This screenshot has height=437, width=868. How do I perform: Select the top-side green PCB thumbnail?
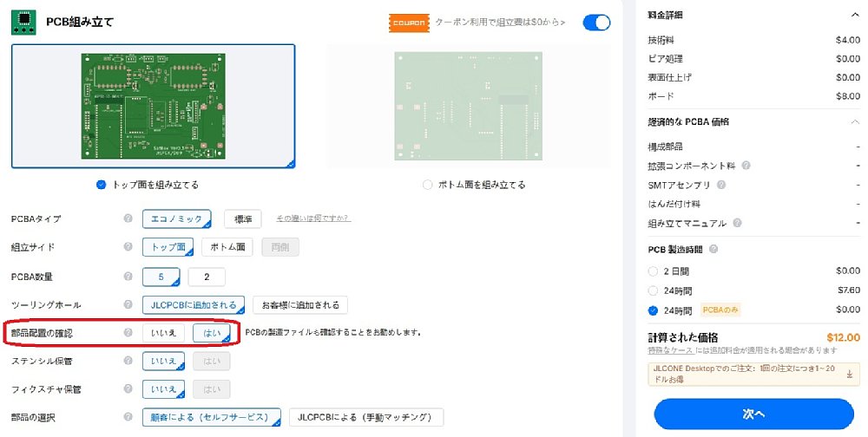pos(154,106)
